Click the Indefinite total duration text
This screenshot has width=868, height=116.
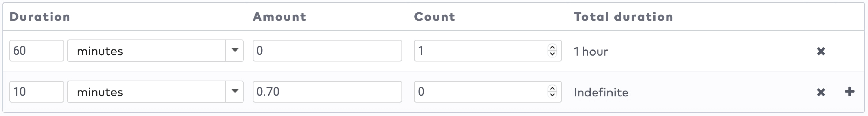point(601,92)
